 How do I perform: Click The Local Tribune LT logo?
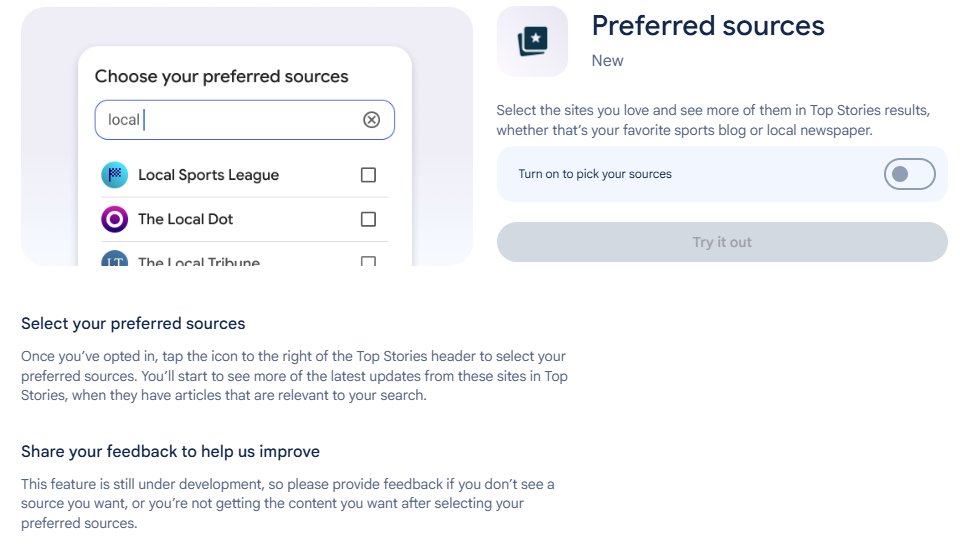click(114, 259)
